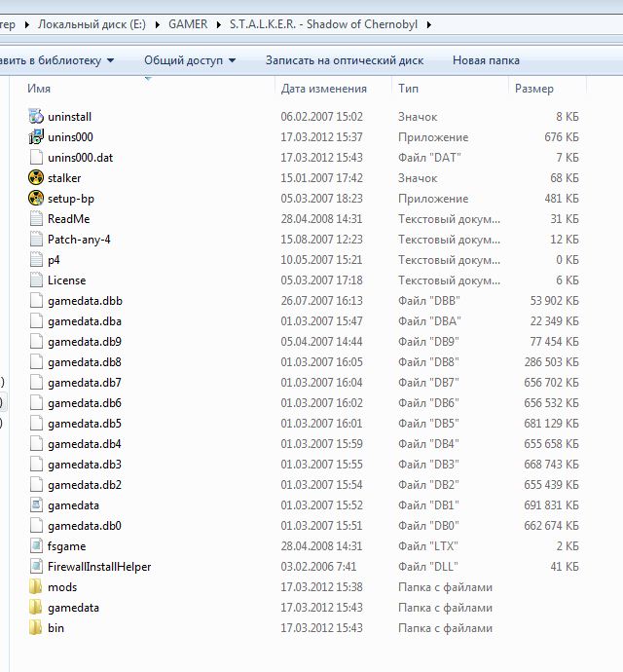Image resolution: width=623 pixels, height=672 pixels.
Task: Select the License document icon
Action: click(36, 280)
